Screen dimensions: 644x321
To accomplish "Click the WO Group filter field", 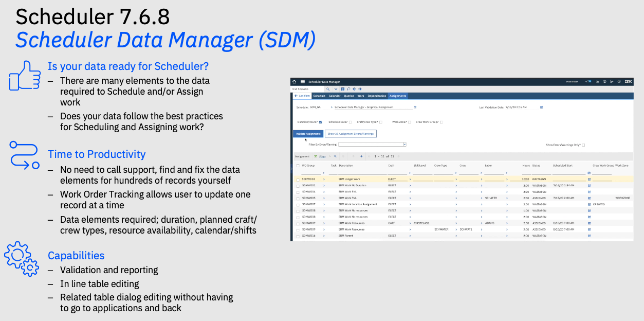I will tap(311, 172).
